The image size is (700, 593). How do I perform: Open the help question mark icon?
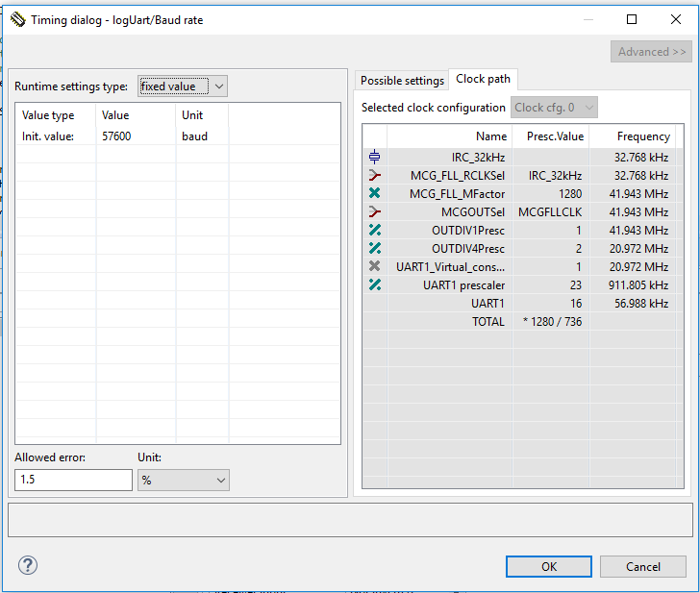point(28,565)
